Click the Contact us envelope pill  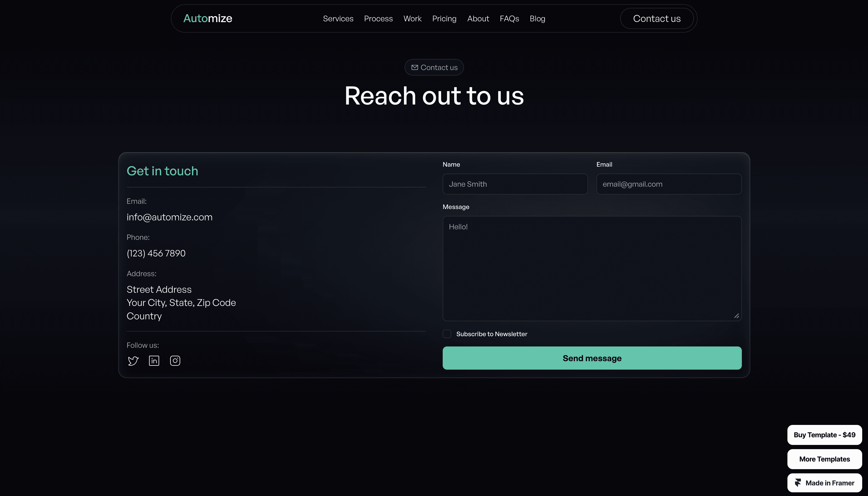[x=434, y=67]
